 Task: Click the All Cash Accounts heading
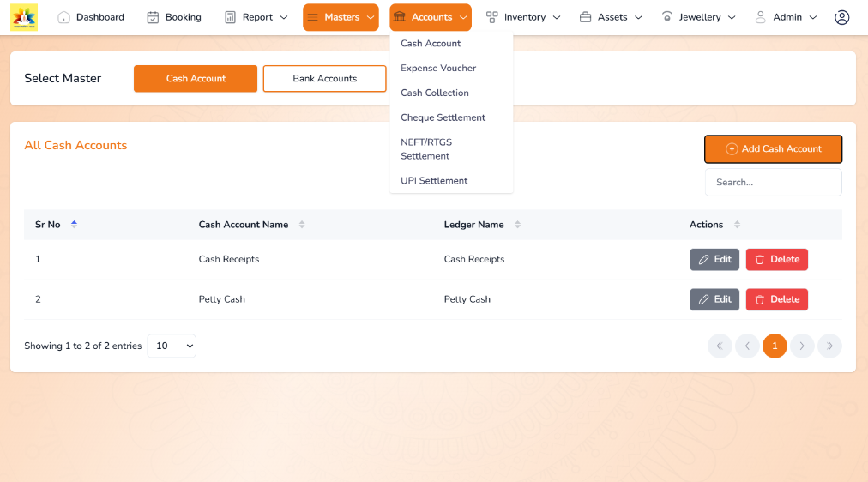click(75, 145)
